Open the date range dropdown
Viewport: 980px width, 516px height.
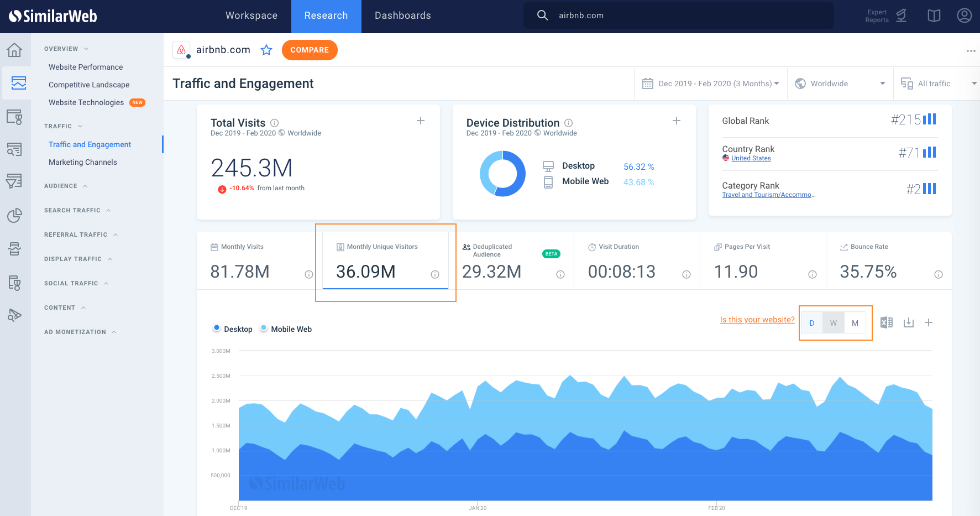coord(711,84)
